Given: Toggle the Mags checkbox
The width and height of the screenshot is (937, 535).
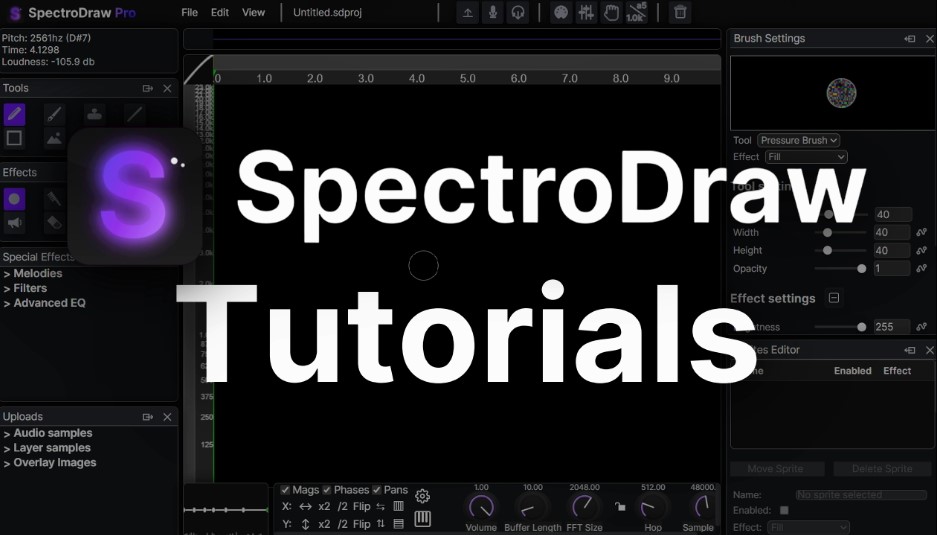Looking at the screenshot, I should tap(285, 490).
